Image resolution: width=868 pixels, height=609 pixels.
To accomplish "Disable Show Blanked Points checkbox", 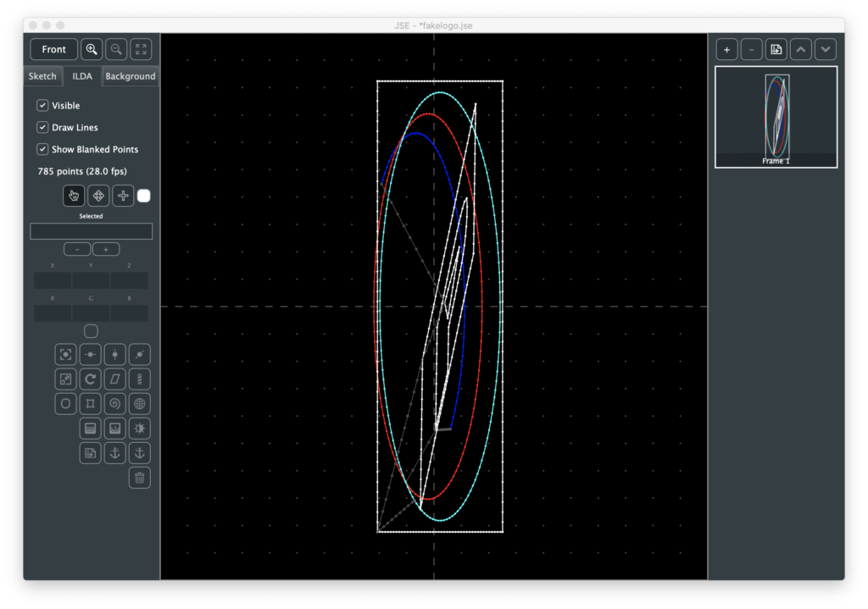I will [42, 149].
